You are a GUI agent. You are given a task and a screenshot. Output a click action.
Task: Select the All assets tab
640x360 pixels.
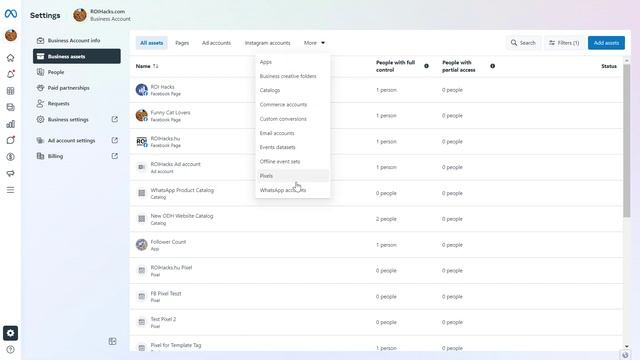point(151,43)
